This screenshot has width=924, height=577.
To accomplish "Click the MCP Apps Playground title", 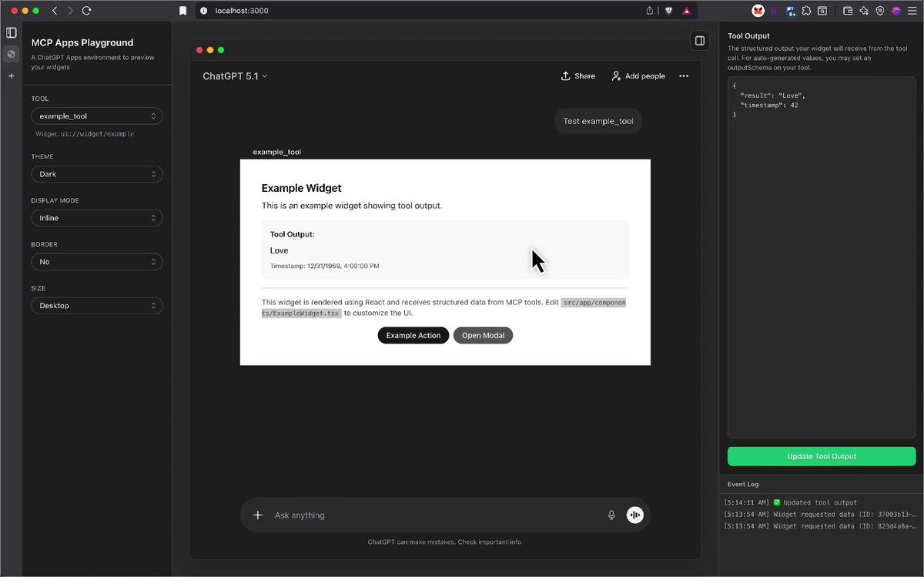I will [82, 42].
